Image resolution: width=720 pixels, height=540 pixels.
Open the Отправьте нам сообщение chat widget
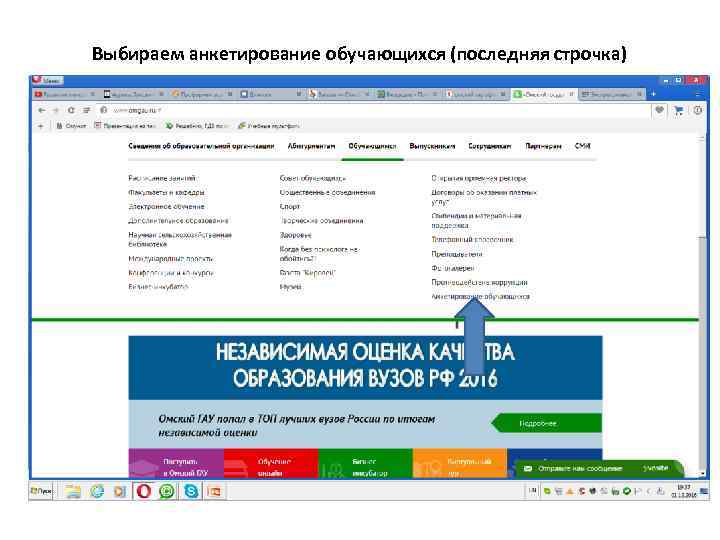597,468
